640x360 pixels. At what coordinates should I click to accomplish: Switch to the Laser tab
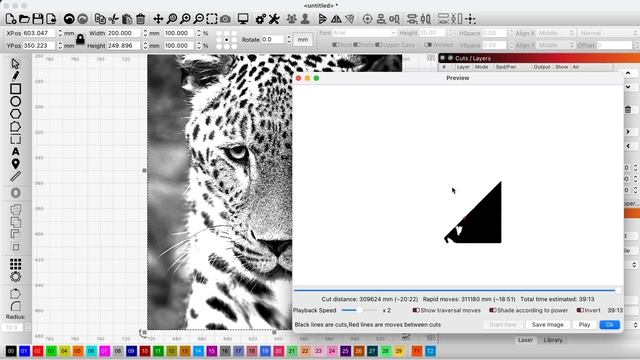pos(525,340)
